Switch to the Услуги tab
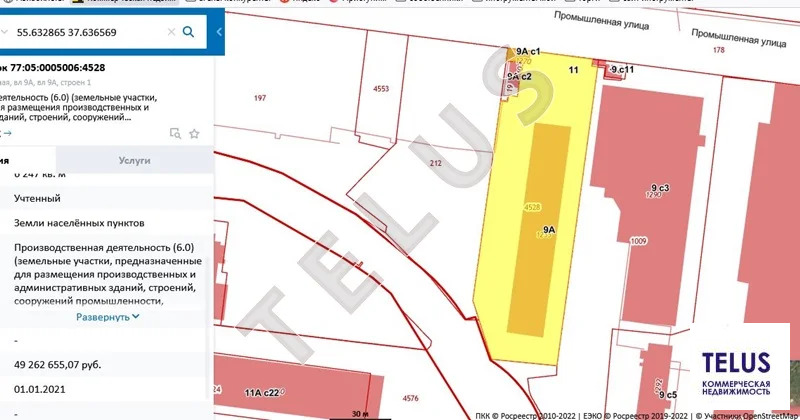800x420 pixels. tap(135, 160)
